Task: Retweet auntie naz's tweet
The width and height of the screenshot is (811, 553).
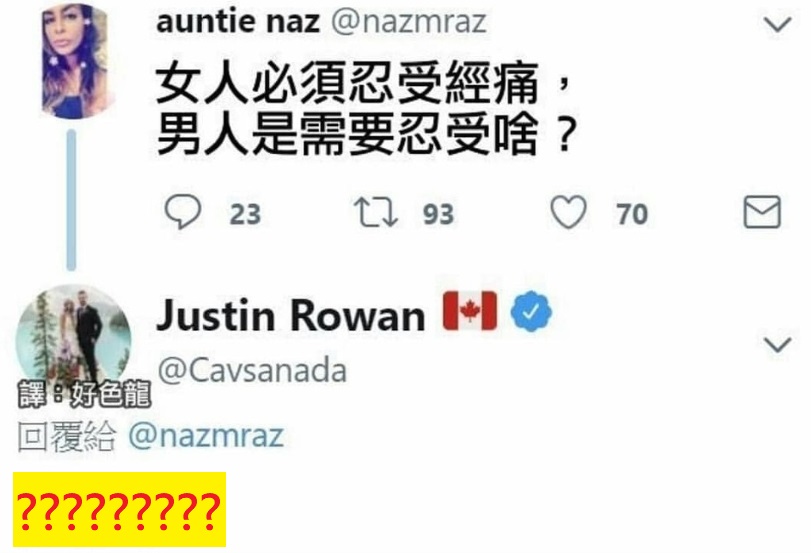Action: [x=376, y=212]
